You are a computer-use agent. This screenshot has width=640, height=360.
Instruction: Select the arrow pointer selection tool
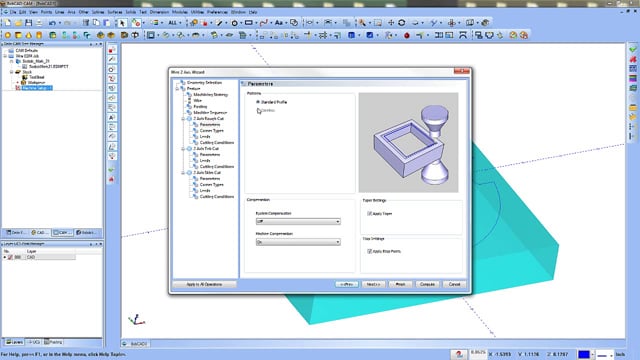[x=122, y=23]
